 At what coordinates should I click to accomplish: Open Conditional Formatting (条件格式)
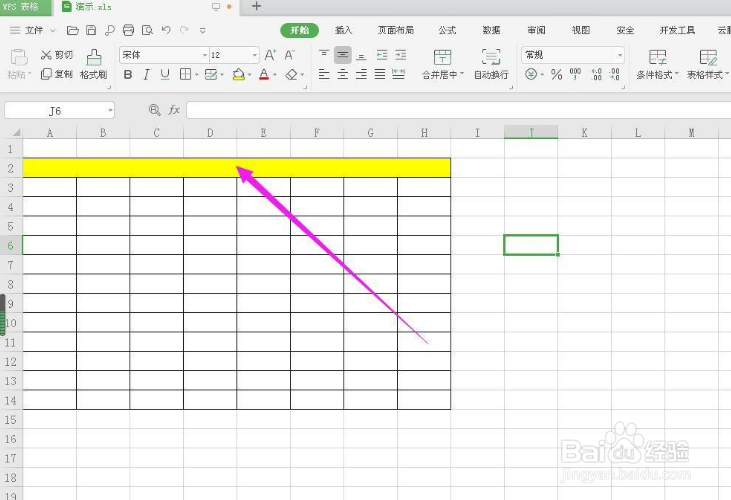pos(657,65)
